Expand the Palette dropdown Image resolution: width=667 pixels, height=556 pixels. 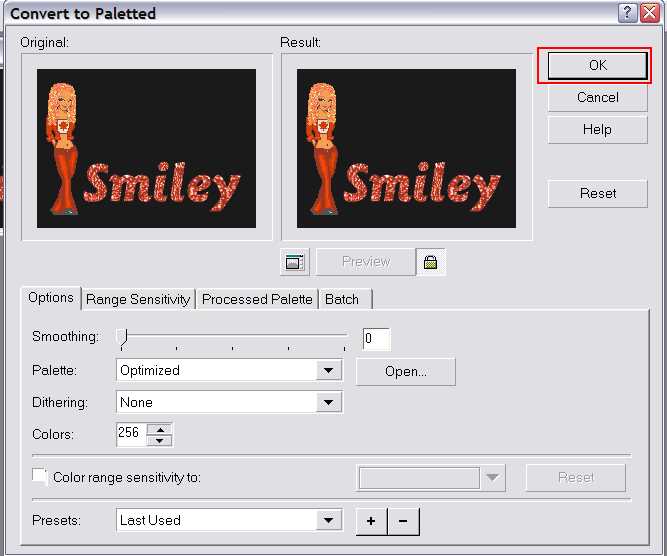click(x=329, y=371)
